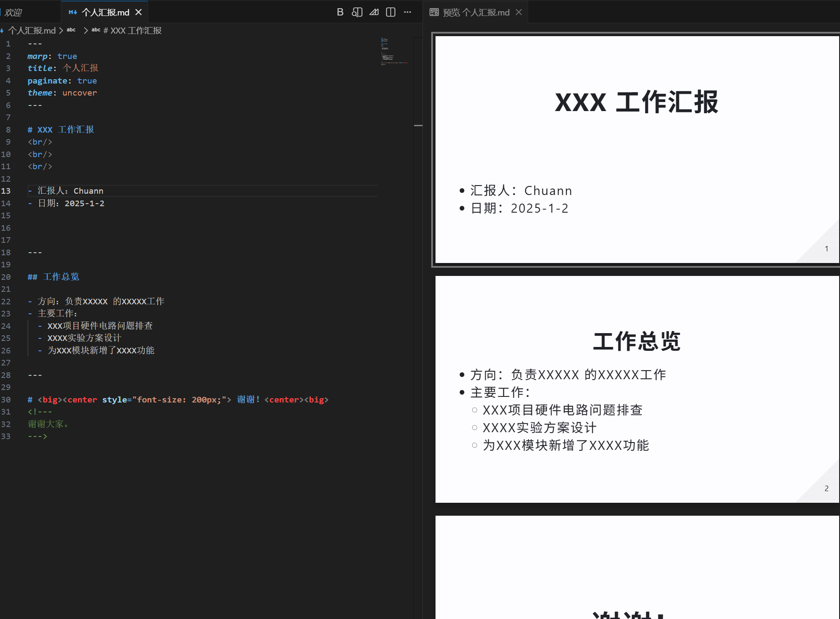The width and height of the screenshot is (840, 619).
Task: Click the preview icon on 预览 tab
Action: (434, 12)
